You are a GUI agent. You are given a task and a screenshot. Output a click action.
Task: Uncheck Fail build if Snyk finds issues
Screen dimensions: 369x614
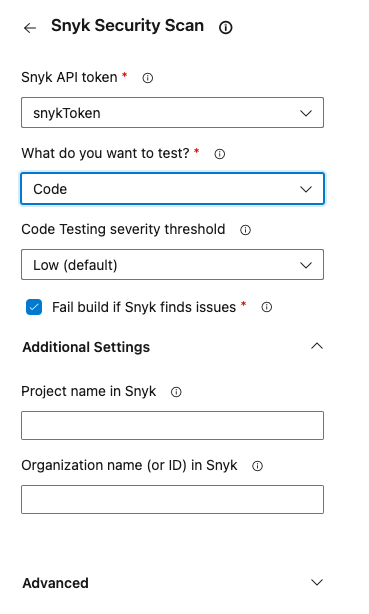coord(34,307)
